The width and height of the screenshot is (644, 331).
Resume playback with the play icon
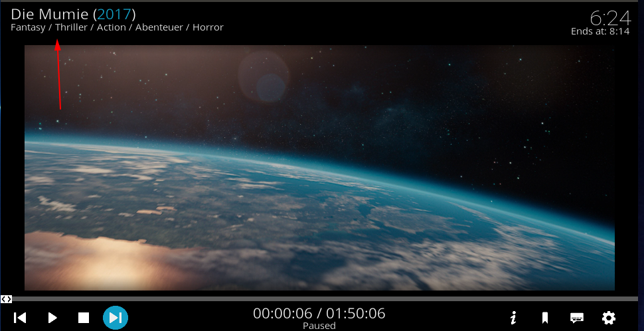pos(52,318)
